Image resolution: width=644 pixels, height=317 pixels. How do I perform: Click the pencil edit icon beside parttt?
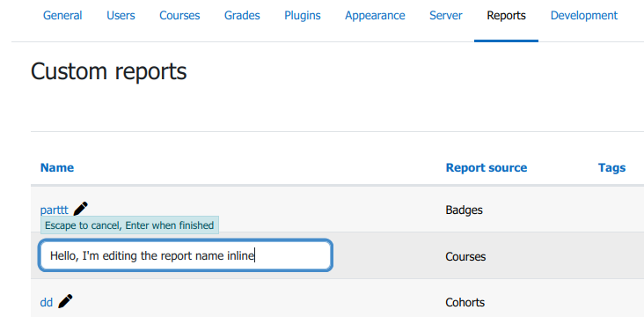point(81,209)
